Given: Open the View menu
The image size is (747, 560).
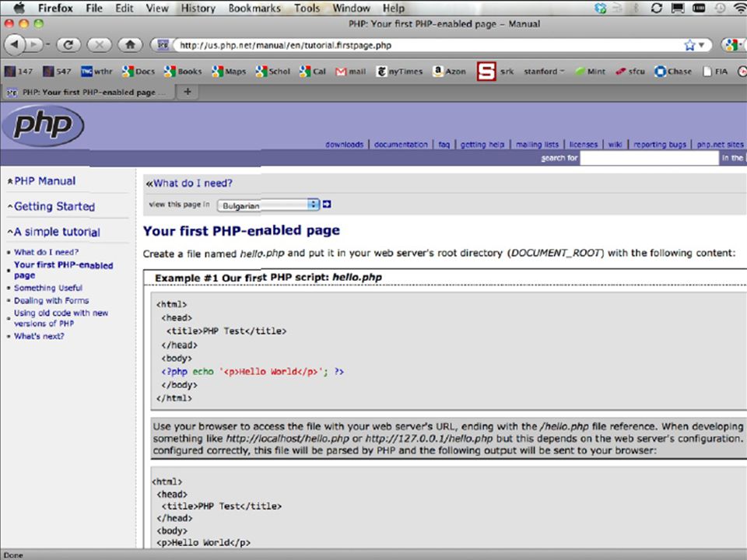Looking at the screenshot, I should (157, 8).
